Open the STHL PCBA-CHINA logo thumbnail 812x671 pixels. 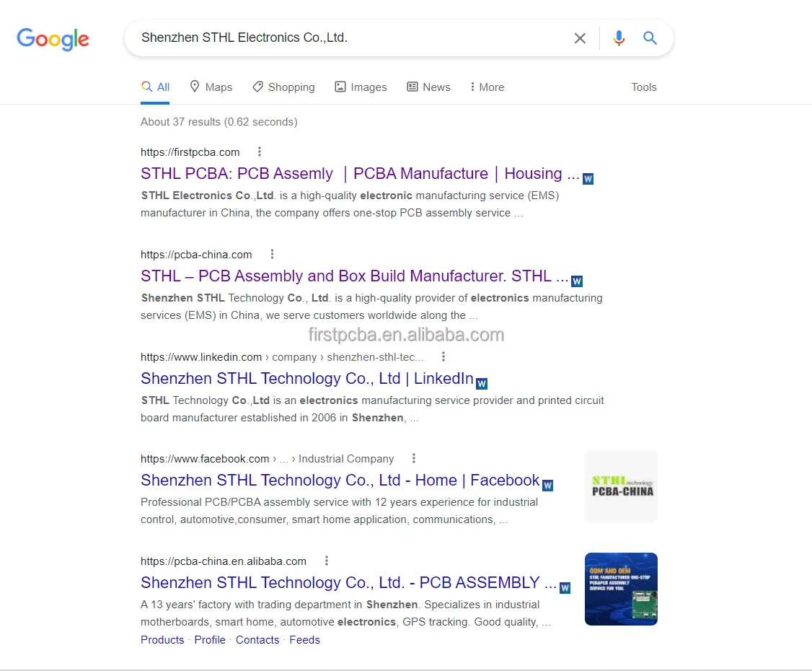622,486
